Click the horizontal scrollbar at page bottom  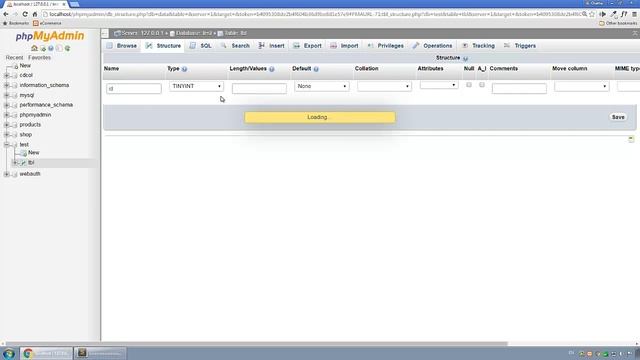pos(256,344)
